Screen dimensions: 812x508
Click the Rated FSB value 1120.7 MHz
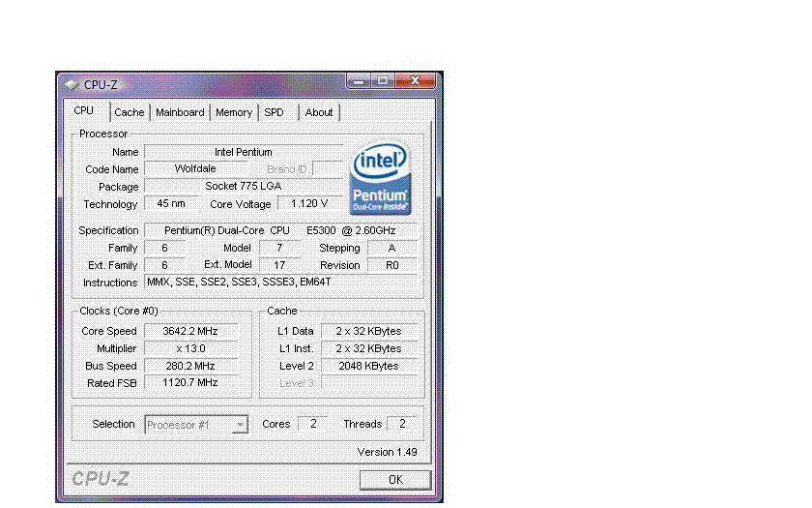point(190,382)
